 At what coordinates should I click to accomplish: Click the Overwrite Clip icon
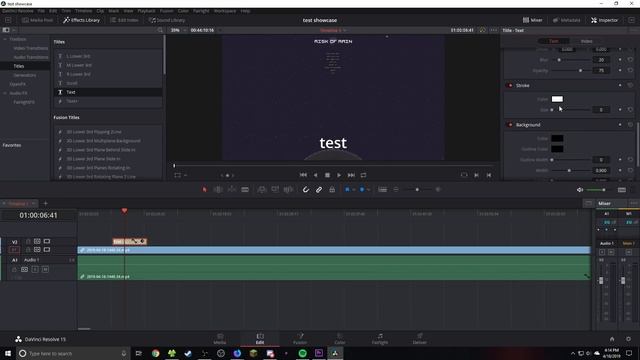pos(275,189)
